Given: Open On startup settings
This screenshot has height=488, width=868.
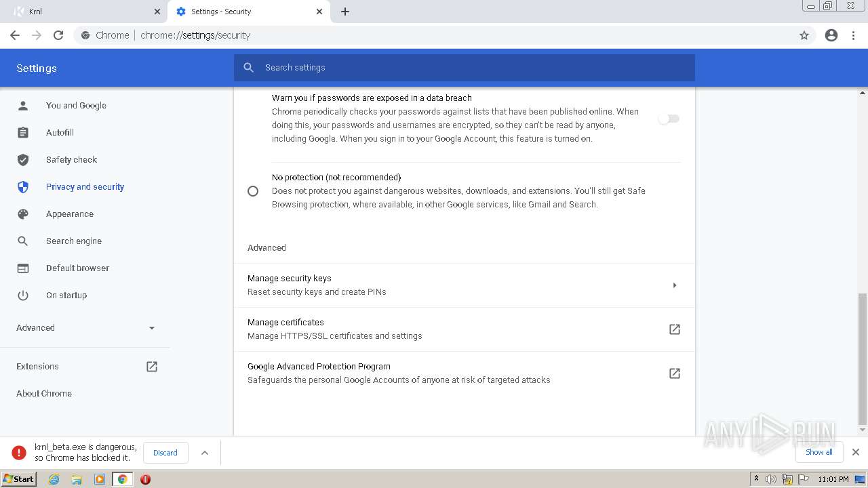Looking at the screenshot, I should [66, 296].
